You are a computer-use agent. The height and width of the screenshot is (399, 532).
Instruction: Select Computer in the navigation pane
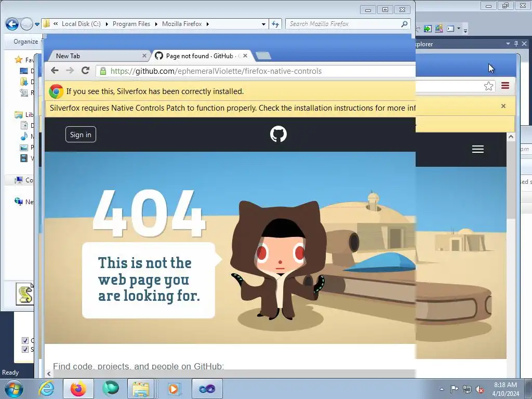[19, 180]
